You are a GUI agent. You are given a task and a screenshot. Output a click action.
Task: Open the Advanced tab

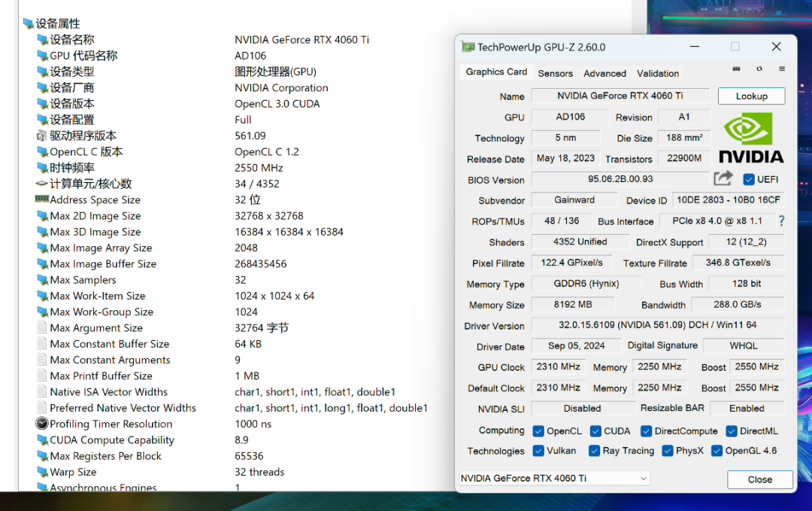tap(604, 74)
